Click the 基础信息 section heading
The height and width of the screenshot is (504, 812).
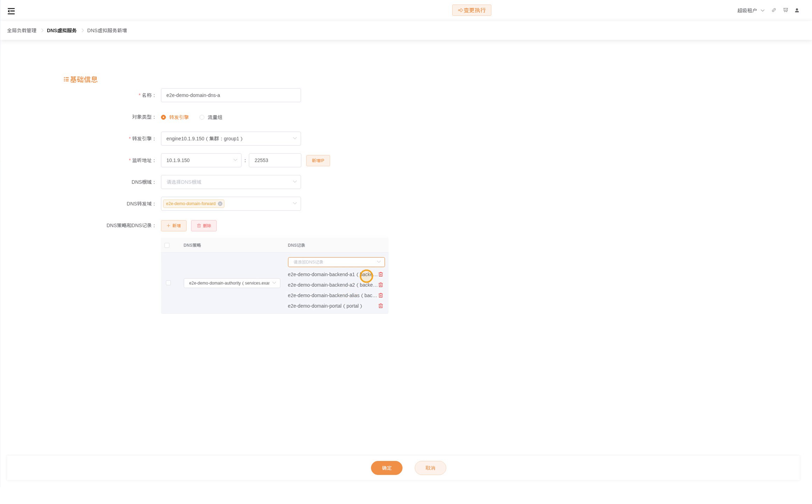click(x=81, y=80)
